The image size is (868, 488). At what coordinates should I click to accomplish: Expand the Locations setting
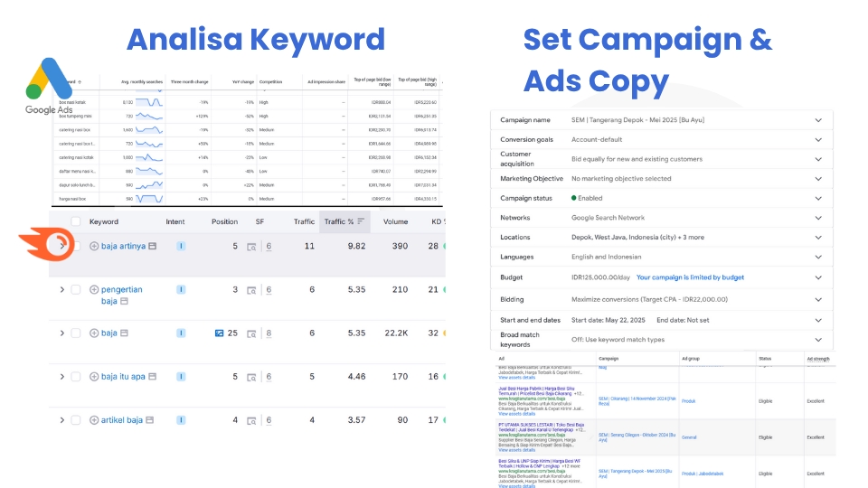point(818,238)
